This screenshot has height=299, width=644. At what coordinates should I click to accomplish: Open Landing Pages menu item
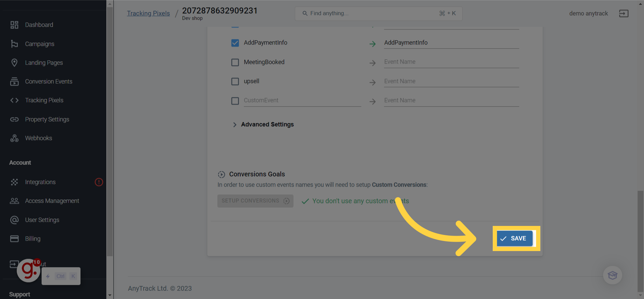tap(44, 63)
